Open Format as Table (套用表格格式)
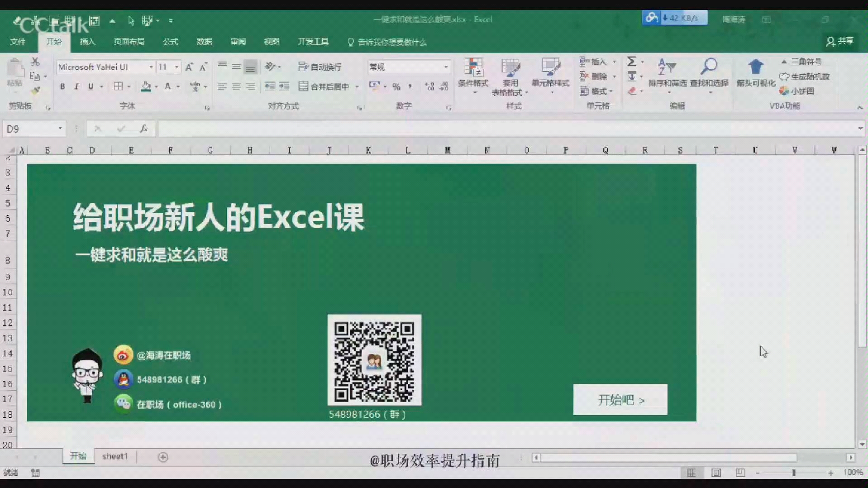Screen dimensions: 868x488 tap(510, 77)
